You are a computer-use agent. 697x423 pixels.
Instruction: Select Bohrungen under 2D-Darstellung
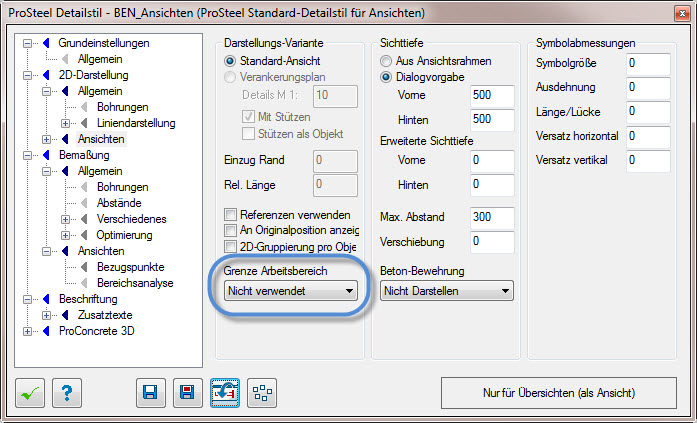[x=123, y=107]
